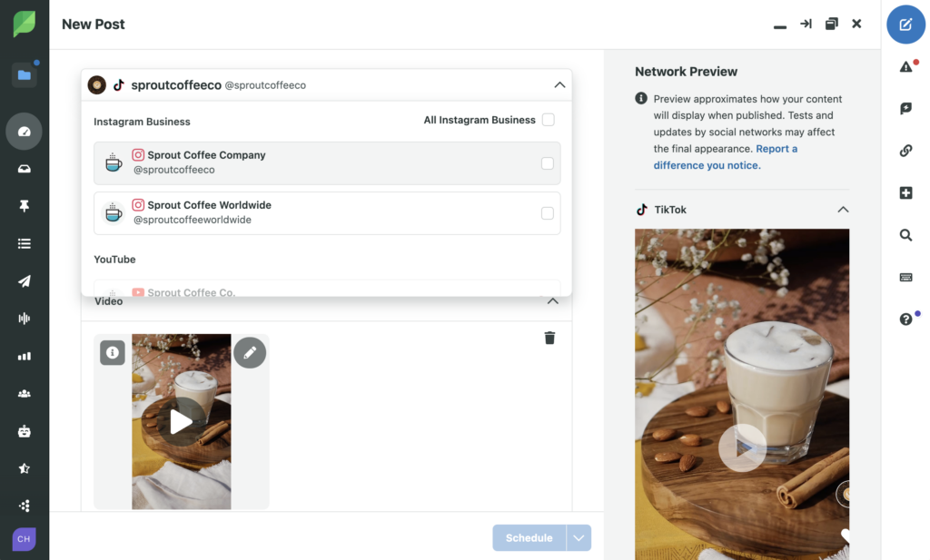
Task: Click the compose new post pencil icon
Action: 905,25
